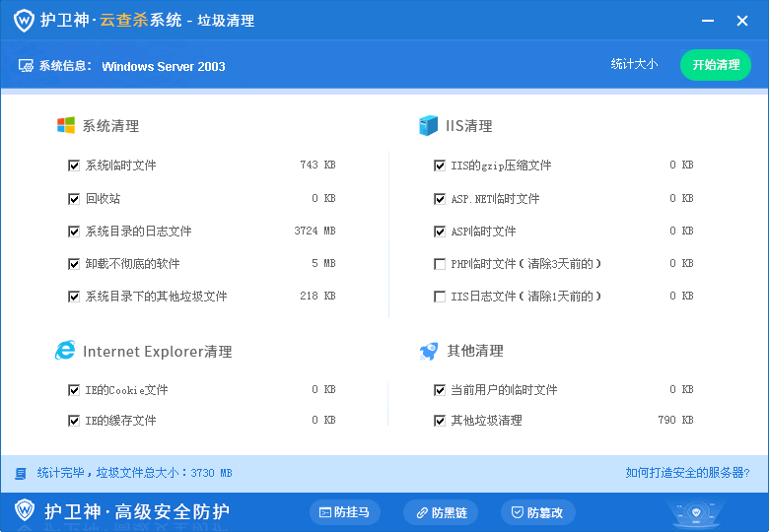The image size is (769, 532).
Task: Click the radar shield graphic in bottom corner
Action: (x=696, y=513)
